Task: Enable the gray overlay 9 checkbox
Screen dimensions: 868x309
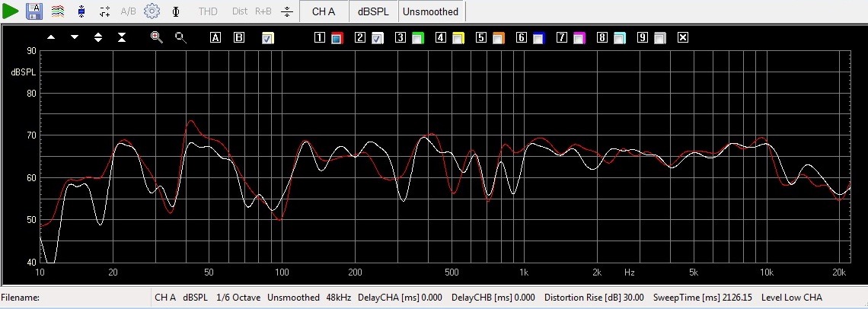Action: (x=660, y=37)
